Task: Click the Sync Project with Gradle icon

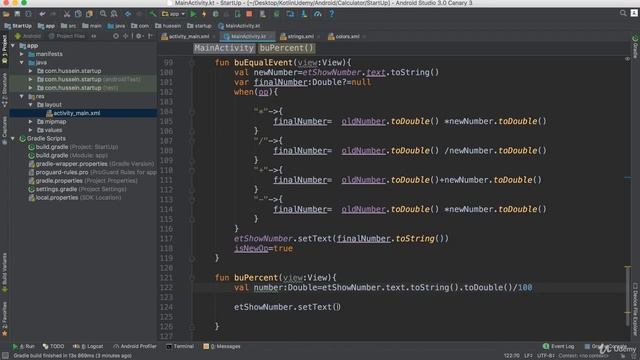Action: coord(276,14)
